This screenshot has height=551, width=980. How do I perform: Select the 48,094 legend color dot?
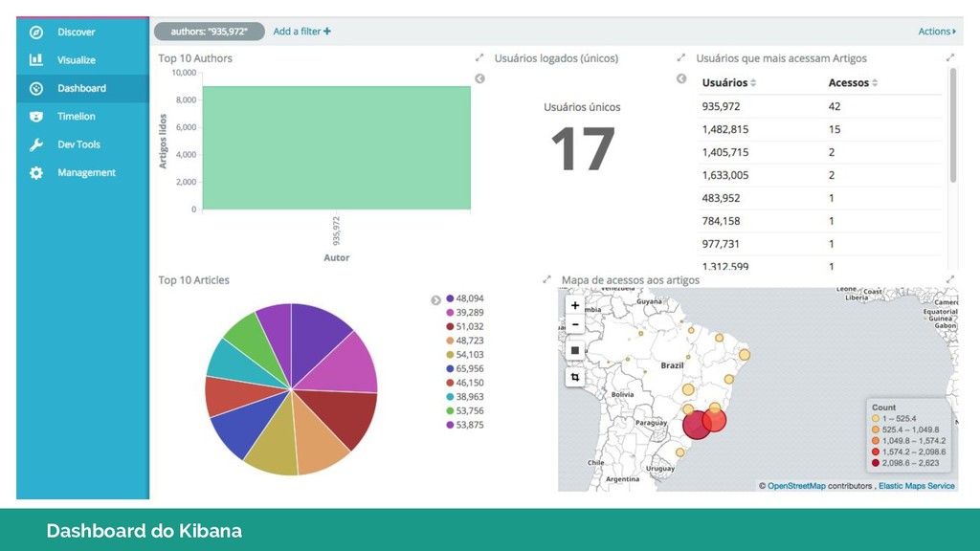pyautogui.click(x=450, y=298)
